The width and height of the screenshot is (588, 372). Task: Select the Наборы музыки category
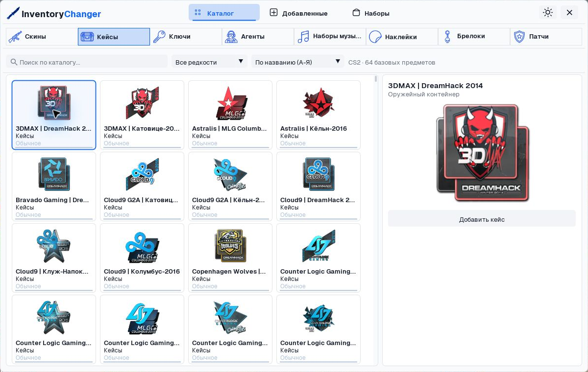pyautogui.click(x=330, y=37)
